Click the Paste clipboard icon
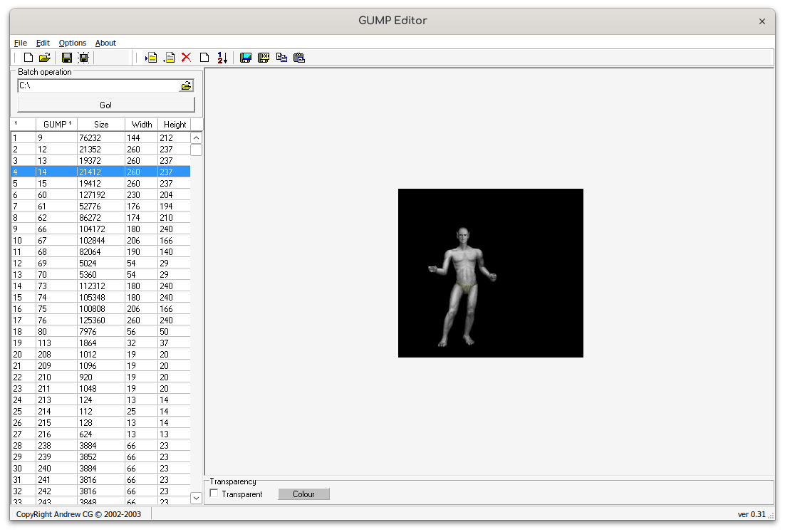The image size is (785, 532). [299, 58]
